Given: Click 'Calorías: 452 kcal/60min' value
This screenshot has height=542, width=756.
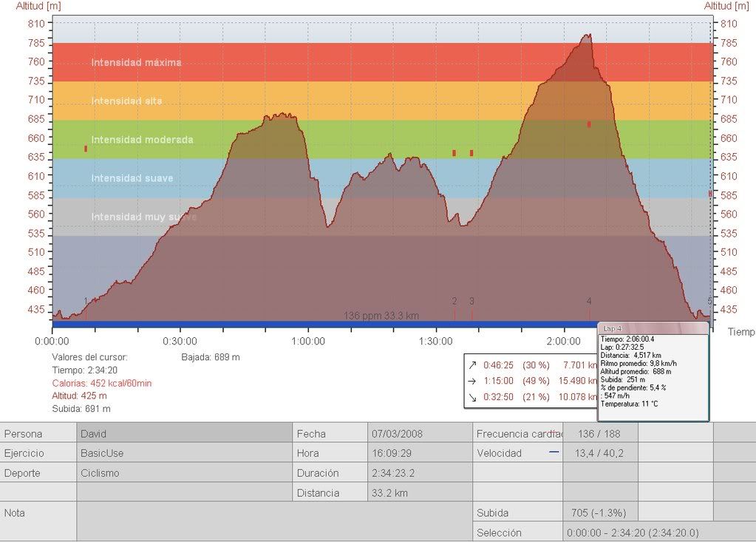Looking at the screenshot, I should tap(102, 383).
